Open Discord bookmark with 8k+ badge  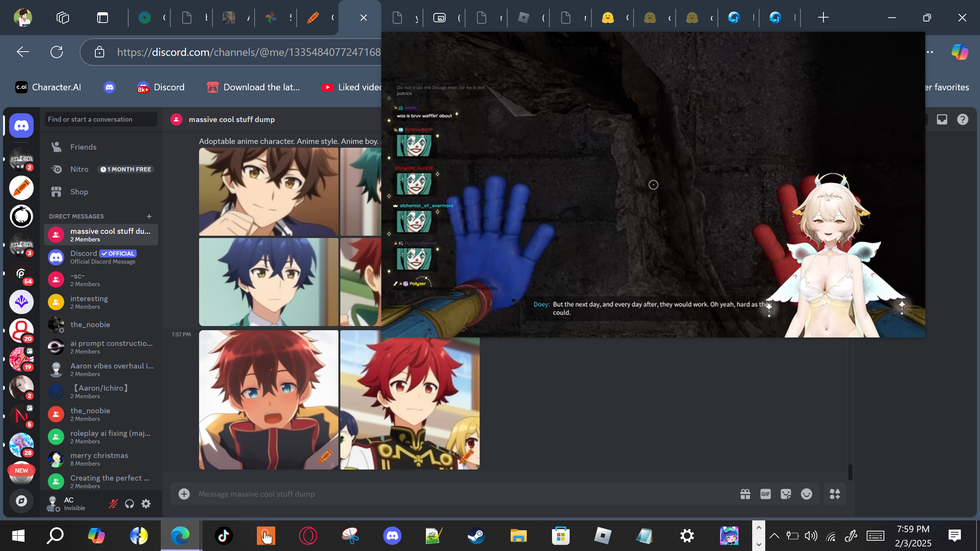(x=161, y=87)
